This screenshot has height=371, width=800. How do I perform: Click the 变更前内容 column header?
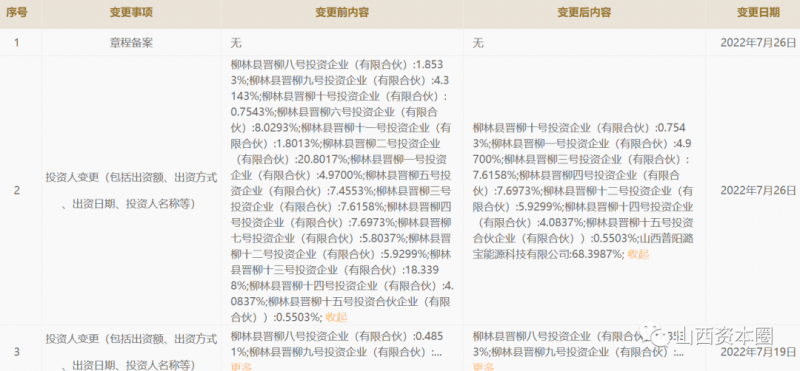(342, 13)
